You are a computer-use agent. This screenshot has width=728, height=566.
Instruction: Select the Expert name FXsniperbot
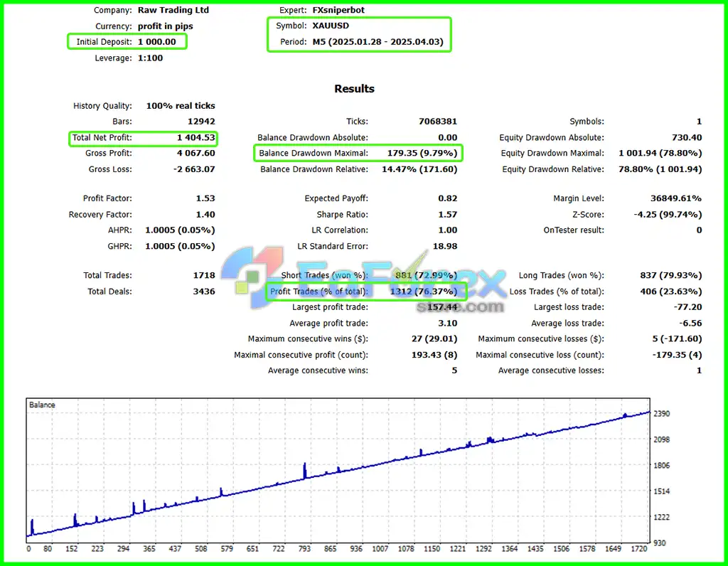(338, 10)
